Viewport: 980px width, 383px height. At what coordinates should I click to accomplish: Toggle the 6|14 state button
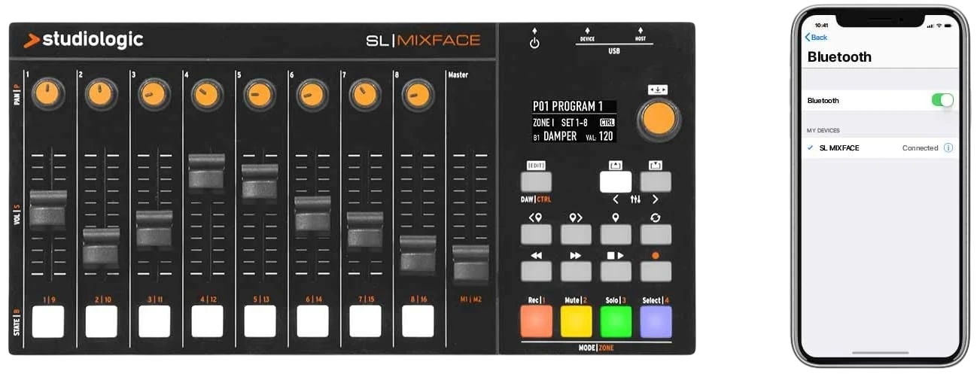coord(312,321)
